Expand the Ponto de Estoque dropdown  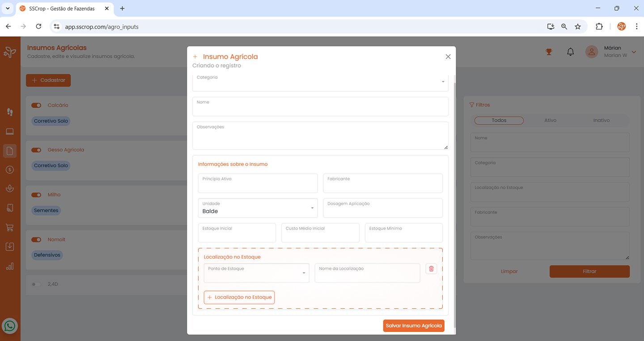coord(256,273)
